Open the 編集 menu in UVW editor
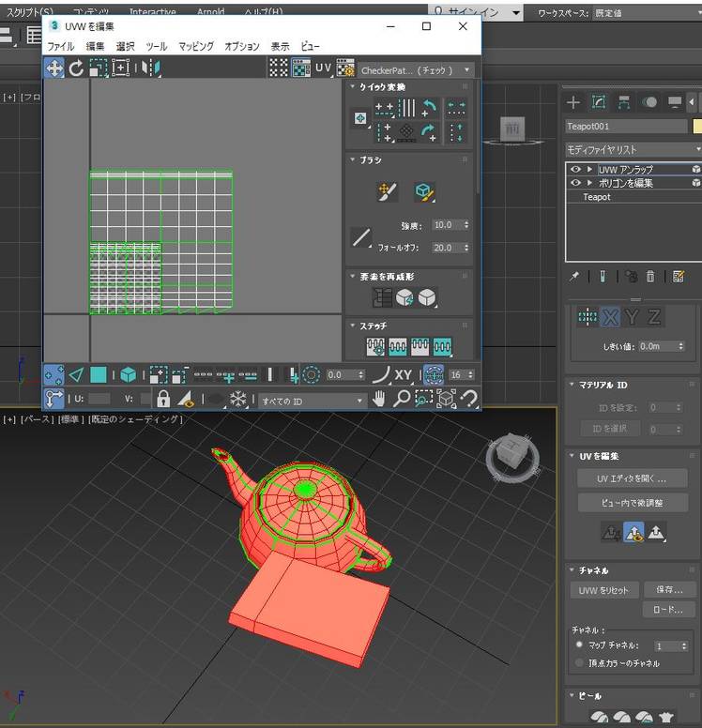Image resolution: width=702 pixels, height=728 pixels. 95,46
